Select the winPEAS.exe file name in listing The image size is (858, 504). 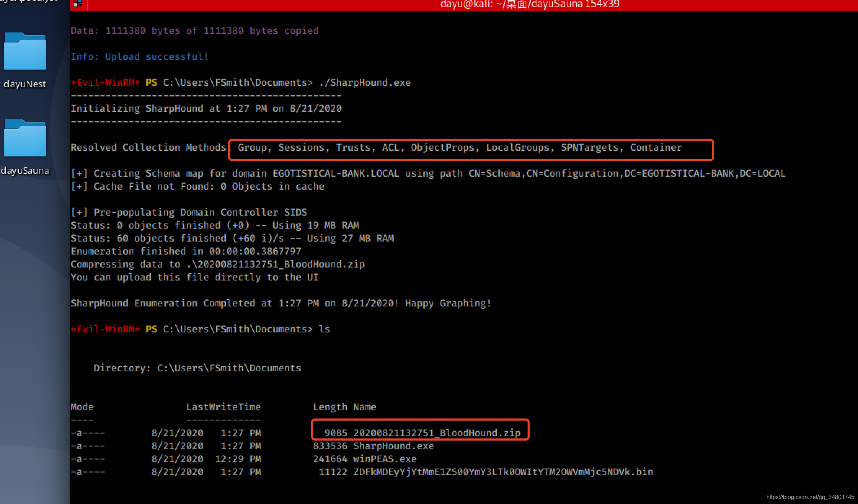tap(385, 459)
